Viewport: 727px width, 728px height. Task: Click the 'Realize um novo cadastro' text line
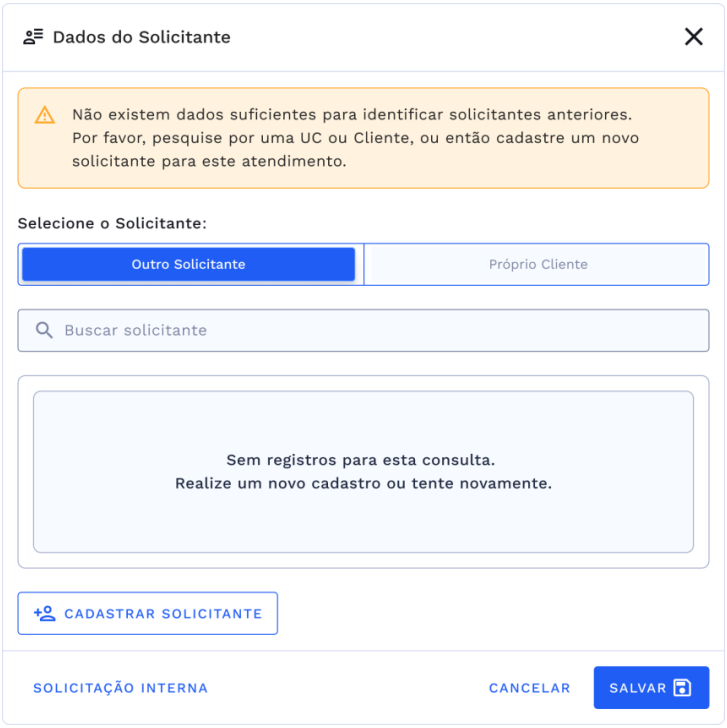[x=363, y=483]
